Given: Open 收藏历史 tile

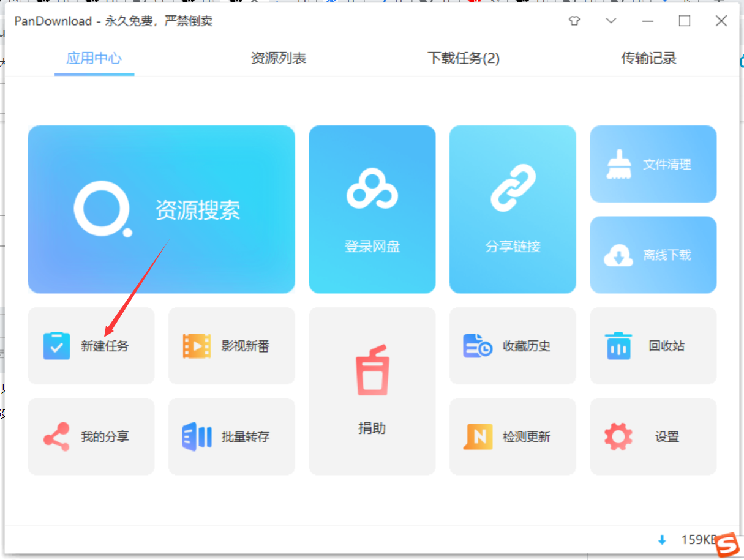Looking at the screenshot, I should [x=513, y=346].
